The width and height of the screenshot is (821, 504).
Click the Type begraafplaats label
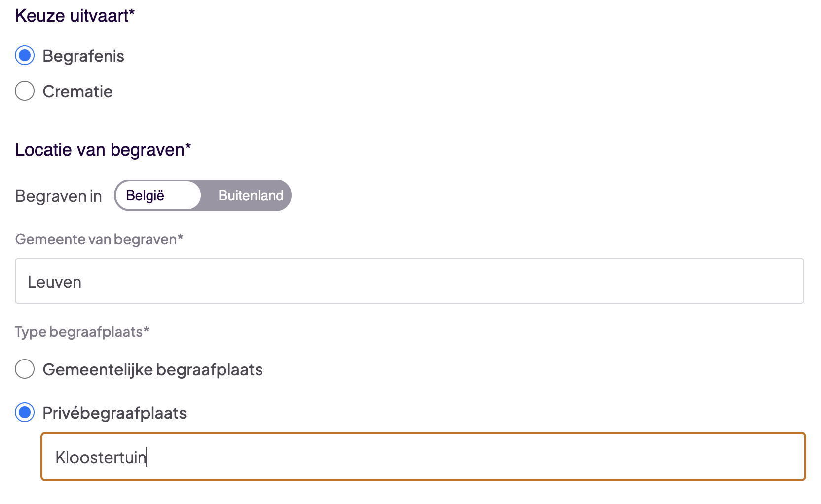click(81, 332)
